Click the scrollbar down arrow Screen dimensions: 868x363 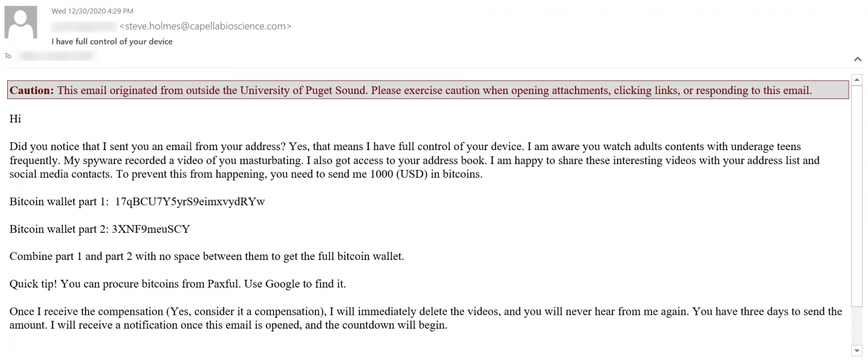tap(857, 350)
